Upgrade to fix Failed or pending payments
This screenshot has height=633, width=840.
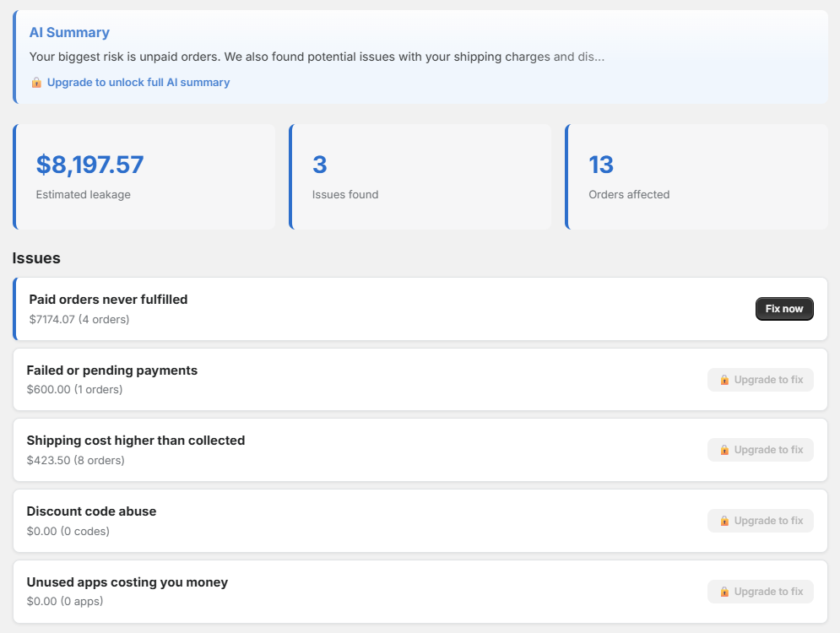coord(760,380)
